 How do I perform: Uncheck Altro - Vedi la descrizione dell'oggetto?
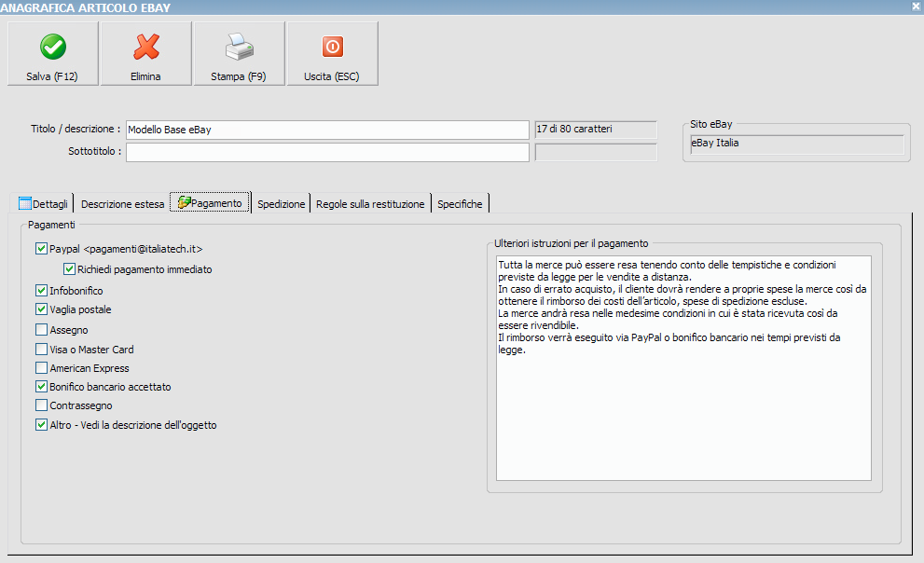point(41,425)
